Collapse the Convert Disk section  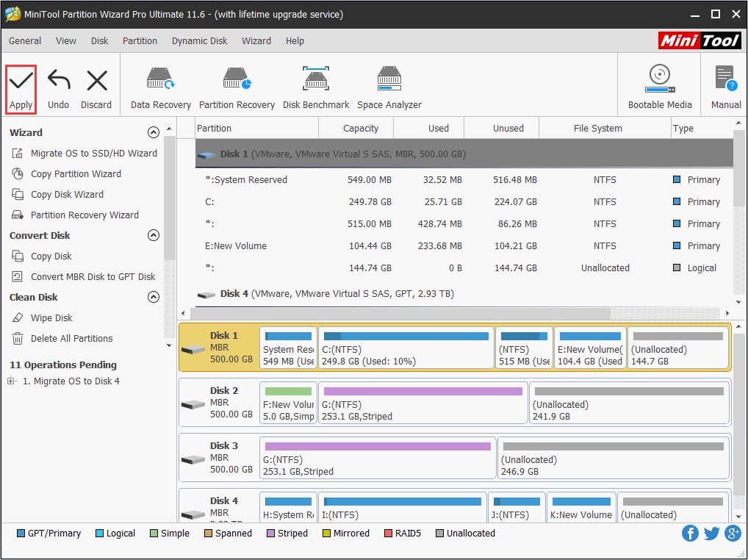click(x=153, y=235)
